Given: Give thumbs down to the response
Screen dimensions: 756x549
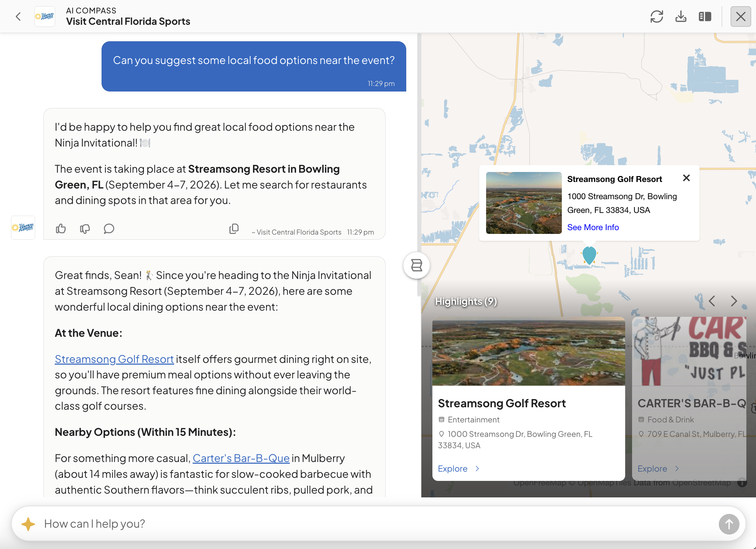Looking at the screenshot, I should [85, 228].
